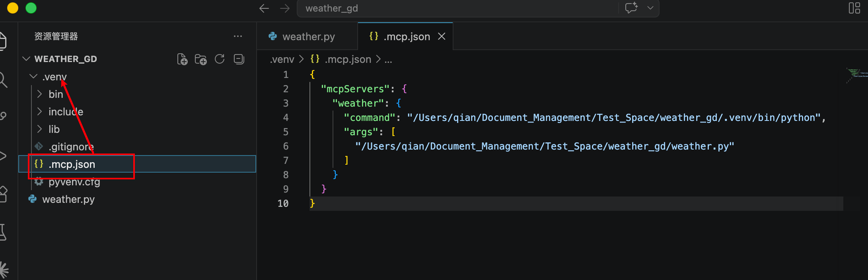This screenshot has width=868, height=280.
Task: Open Run and Debug view in activity bar
Action: [3, 156]
